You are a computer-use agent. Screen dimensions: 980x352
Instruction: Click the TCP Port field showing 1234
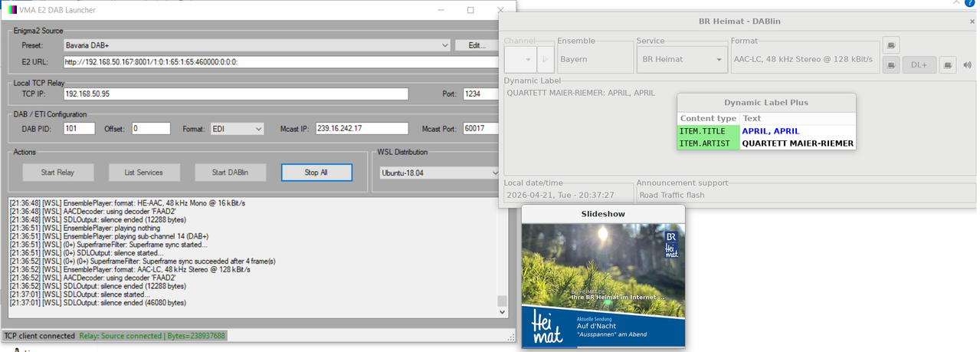tap(482, 94)
